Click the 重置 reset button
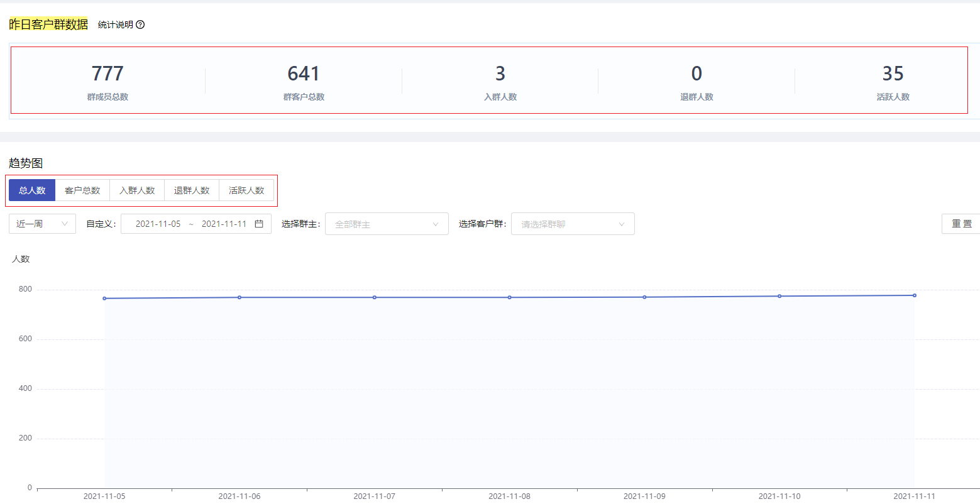Image resolution: width=980 pixels, height=504 pixels. [961, 224]
